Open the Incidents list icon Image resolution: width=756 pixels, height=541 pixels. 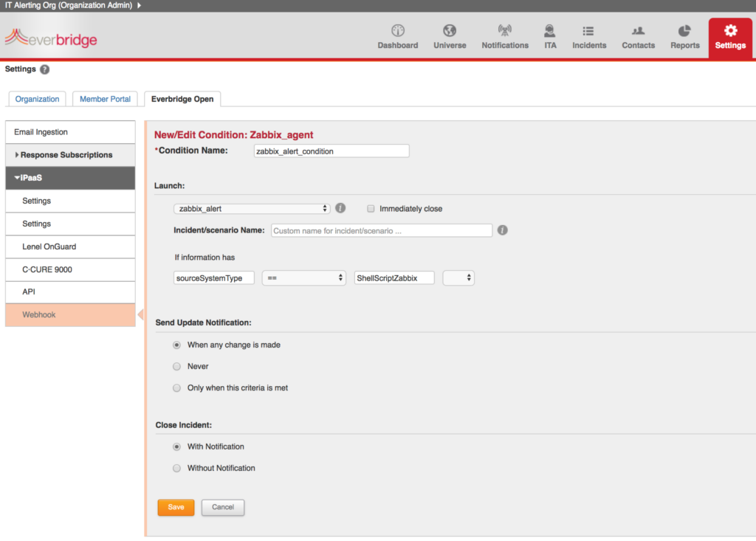click(x=588, y=31)
